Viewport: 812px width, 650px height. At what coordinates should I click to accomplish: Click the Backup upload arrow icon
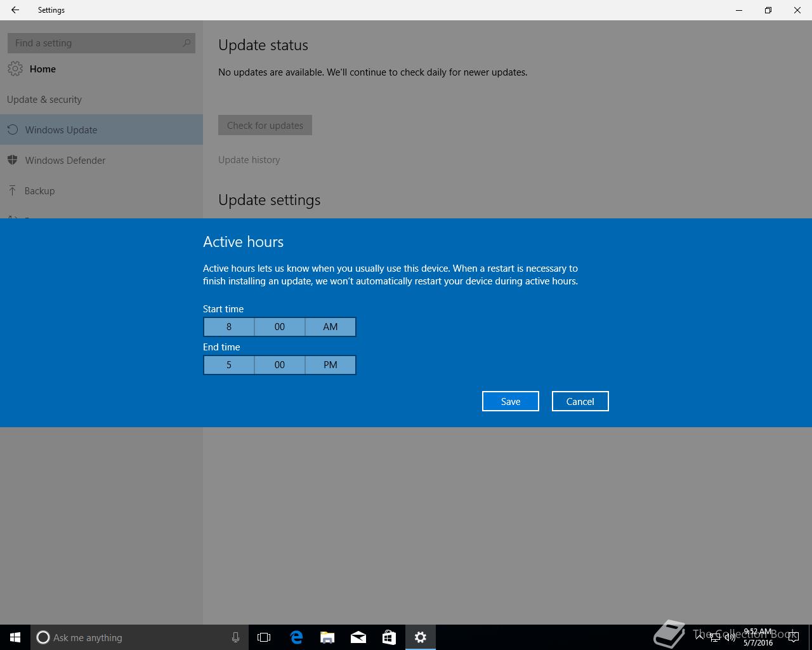pos(12,190)
